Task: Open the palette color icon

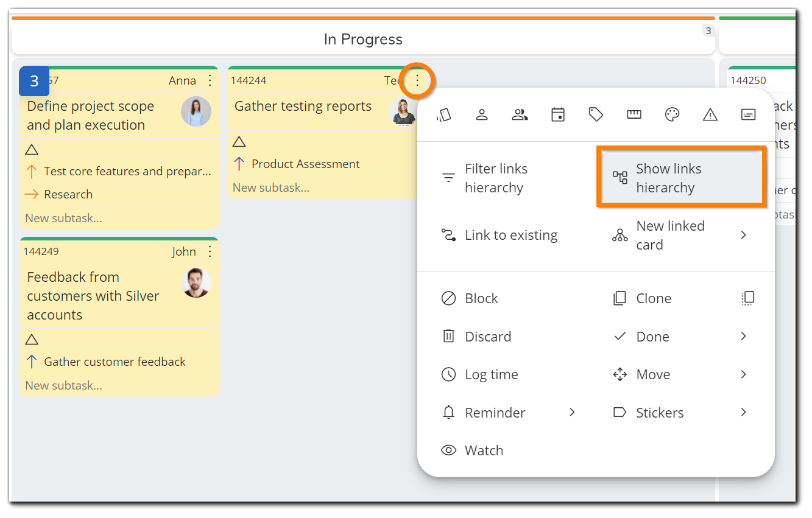Action: point(672,114)
